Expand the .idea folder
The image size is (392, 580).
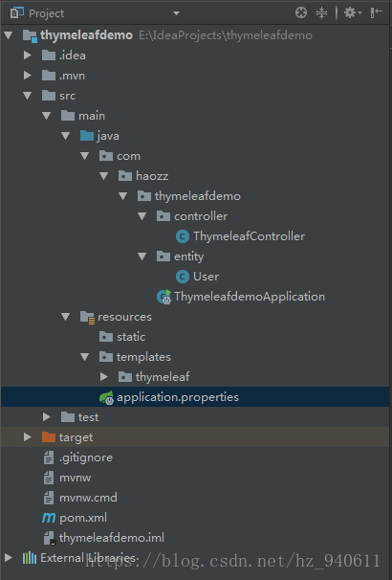click(28, 56)
